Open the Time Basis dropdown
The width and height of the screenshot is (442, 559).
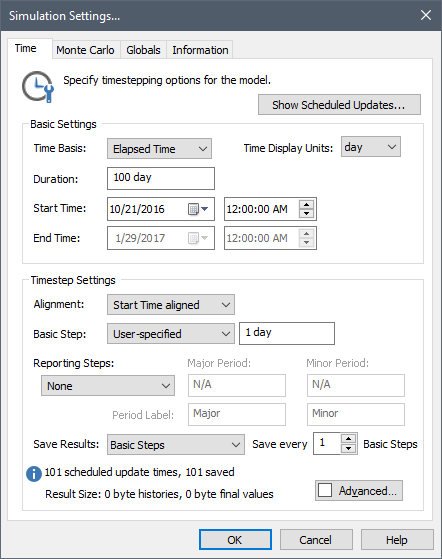(159, 149)
